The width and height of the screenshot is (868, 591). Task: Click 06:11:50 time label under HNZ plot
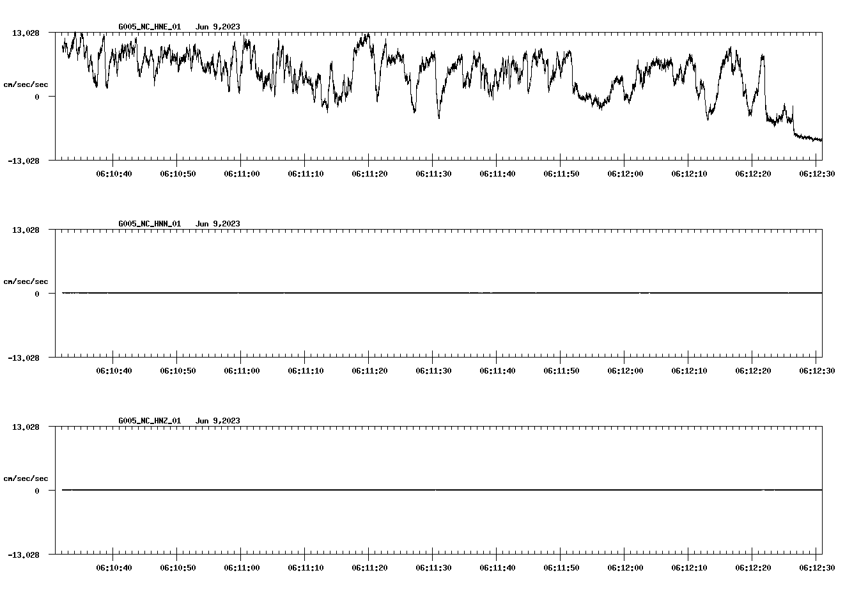[x=562, y=568]
